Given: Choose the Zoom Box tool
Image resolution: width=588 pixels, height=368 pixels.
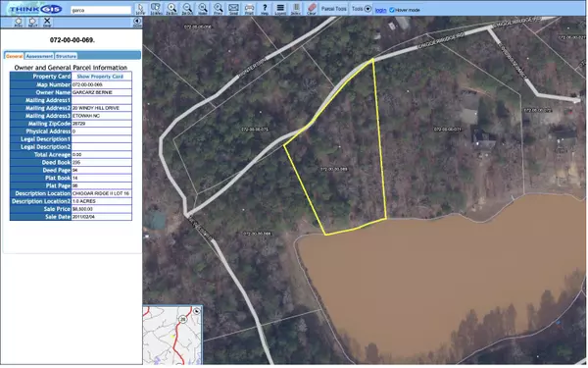Looking at the screenshot, I should [171, 9].
